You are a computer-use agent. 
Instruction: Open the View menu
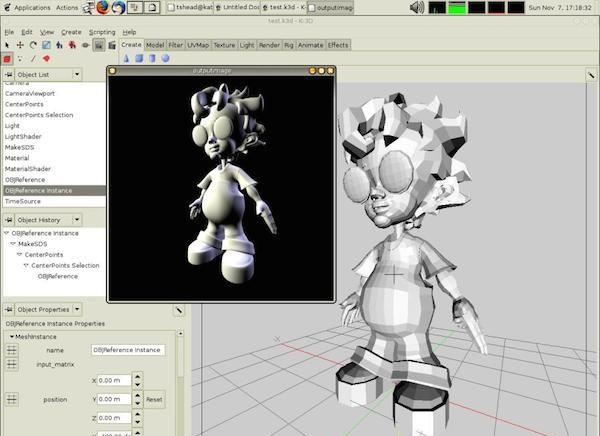(47, 32)
